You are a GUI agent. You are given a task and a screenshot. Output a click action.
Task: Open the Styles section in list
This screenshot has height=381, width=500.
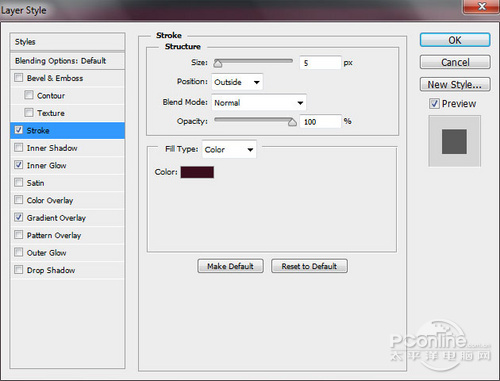click(67, 42)
